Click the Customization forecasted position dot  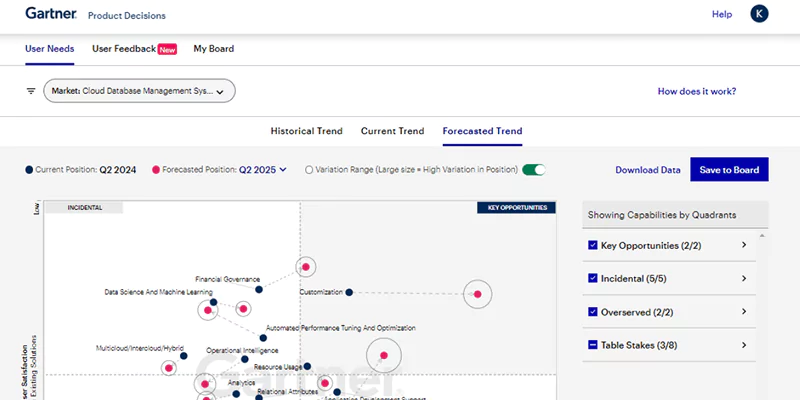click(x=478, y=294)
